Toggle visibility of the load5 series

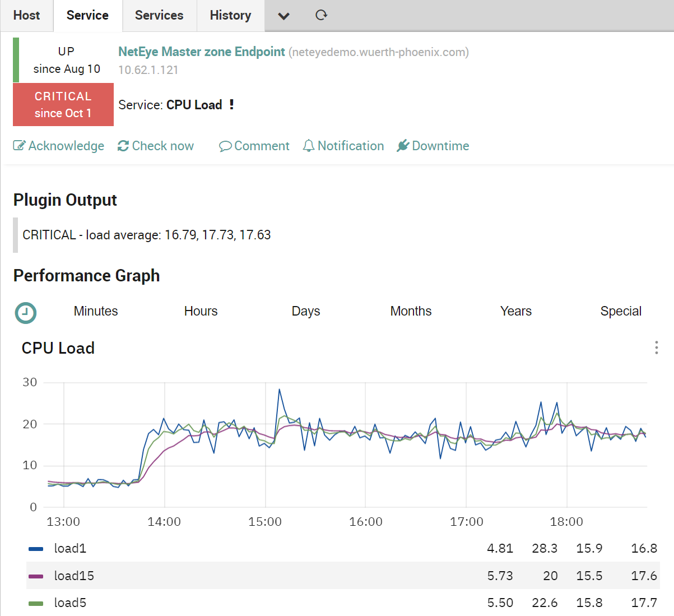70,602
